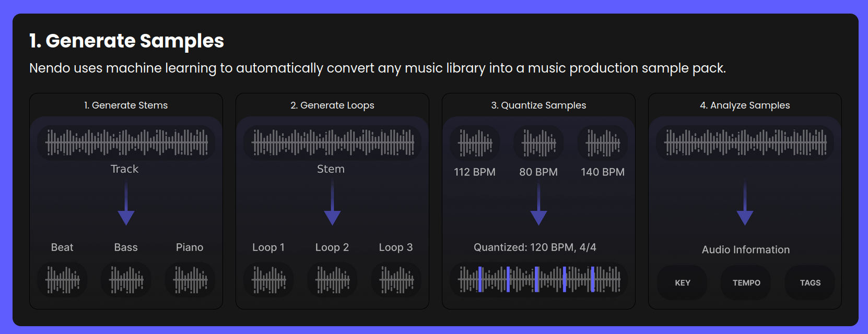
Task: Click the 'Loop 1' label
Action: [x=268, y=247]
